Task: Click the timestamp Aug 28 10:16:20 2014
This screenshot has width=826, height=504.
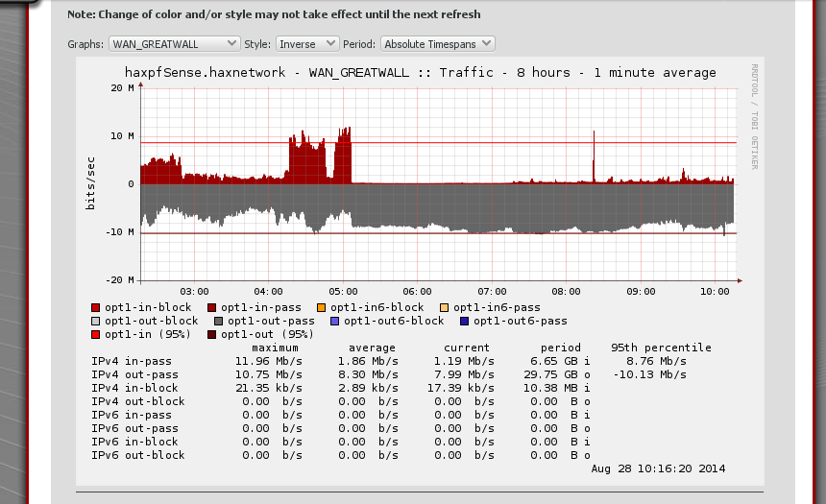Action: coord(658,468)
